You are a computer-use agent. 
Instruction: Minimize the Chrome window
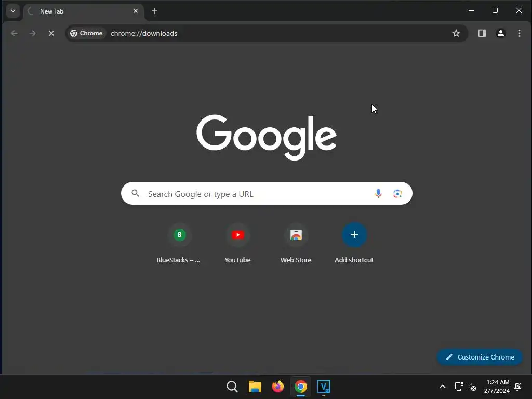(x=471, y=11)
